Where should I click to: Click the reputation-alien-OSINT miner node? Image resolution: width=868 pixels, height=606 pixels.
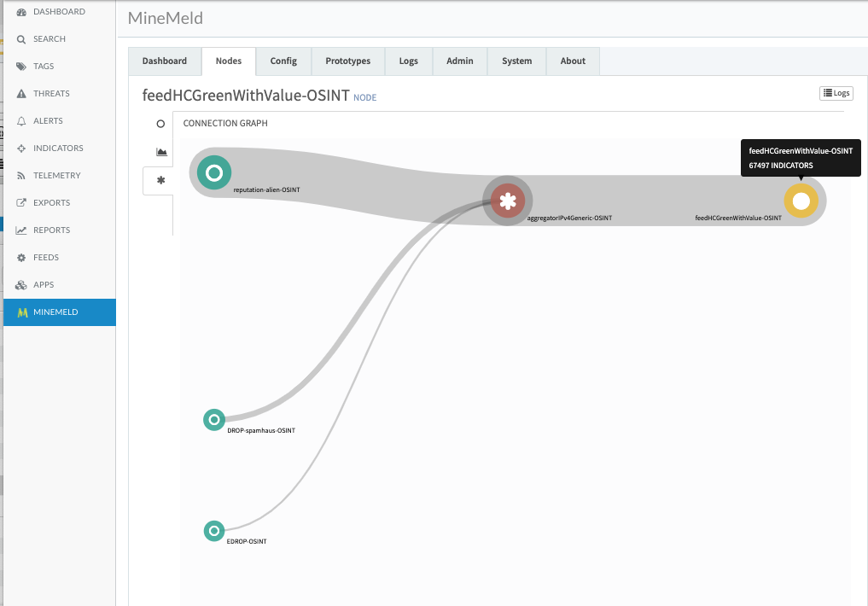(214, 173)
